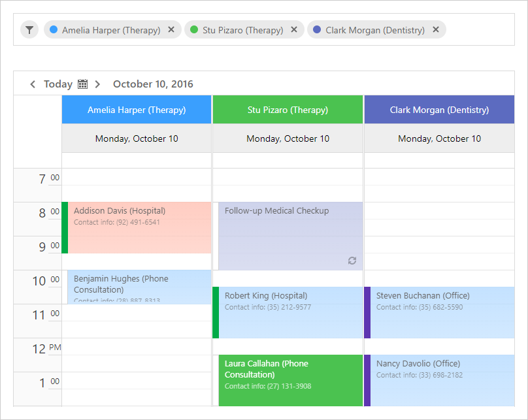Open the Benjamin Hughes phone consultation appointment

click(x=139, y=287)
